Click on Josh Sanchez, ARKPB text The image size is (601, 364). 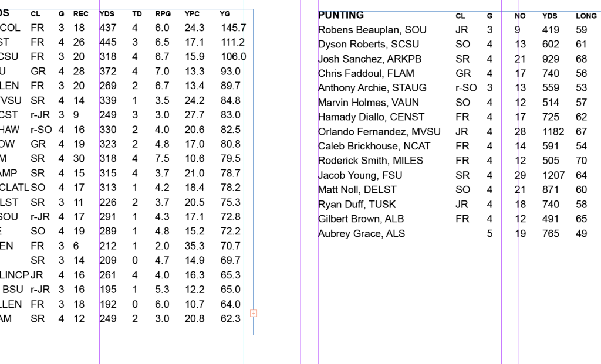tap(370, 59)
